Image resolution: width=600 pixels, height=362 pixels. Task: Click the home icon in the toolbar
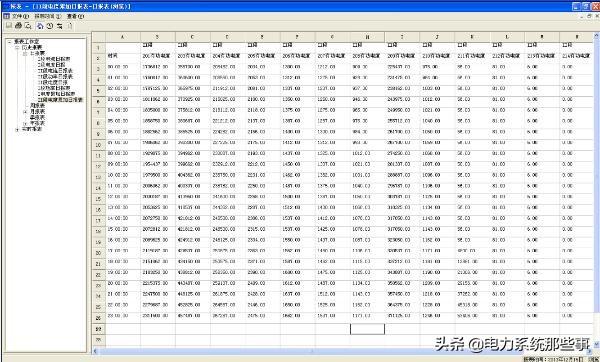tap(40, 26)
